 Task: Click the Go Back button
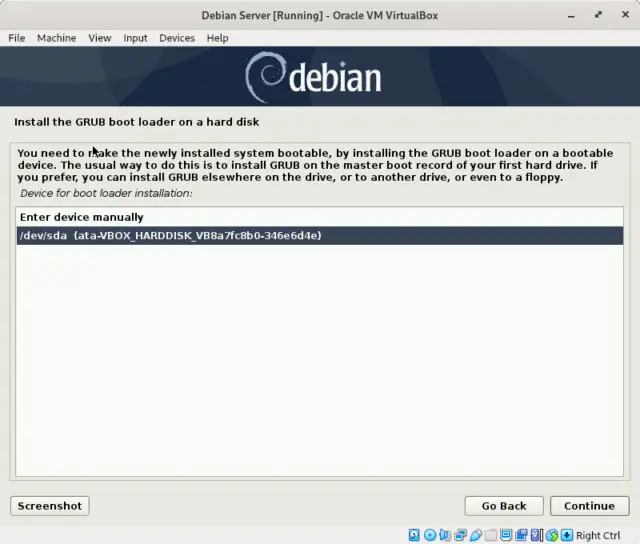click(x=504, y=506)
